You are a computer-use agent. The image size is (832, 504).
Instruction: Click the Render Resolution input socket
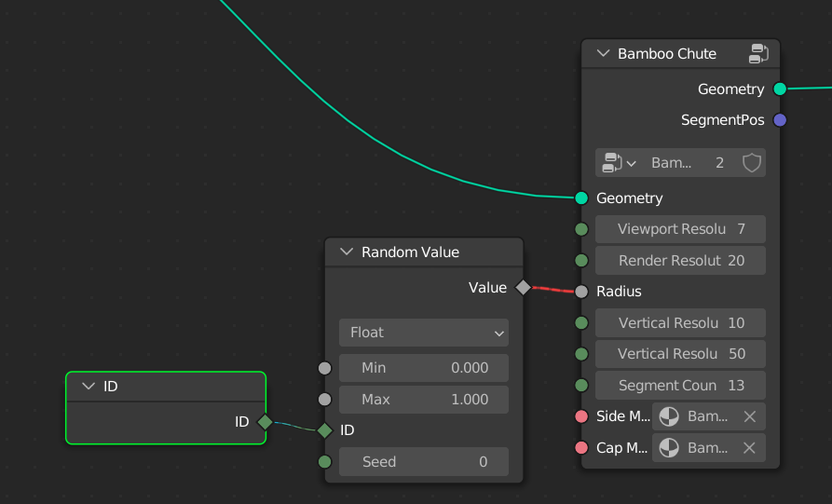coord(581,261)
